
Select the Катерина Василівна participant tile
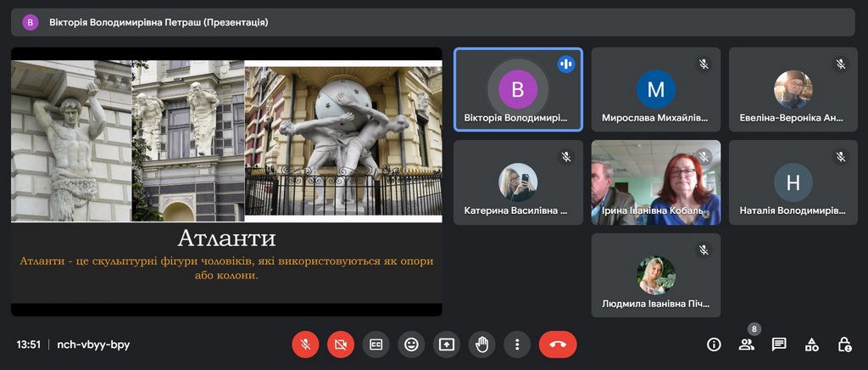(x=518, y=182)
